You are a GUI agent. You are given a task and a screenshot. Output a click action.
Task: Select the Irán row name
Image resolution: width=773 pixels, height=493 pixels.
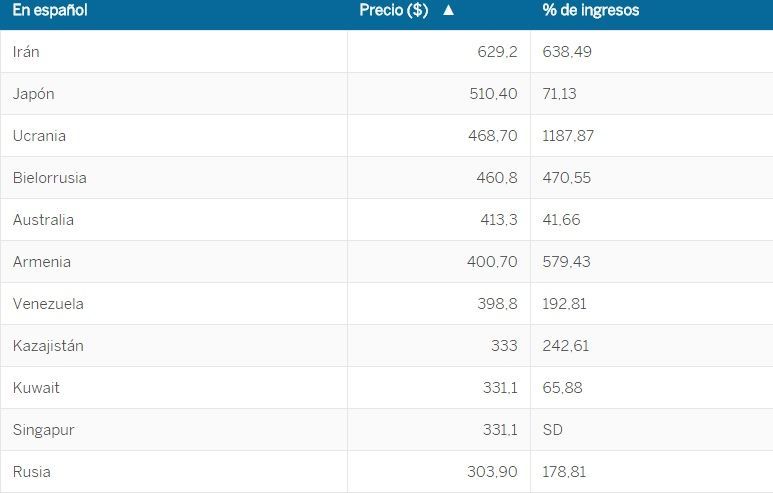point(27,52)
